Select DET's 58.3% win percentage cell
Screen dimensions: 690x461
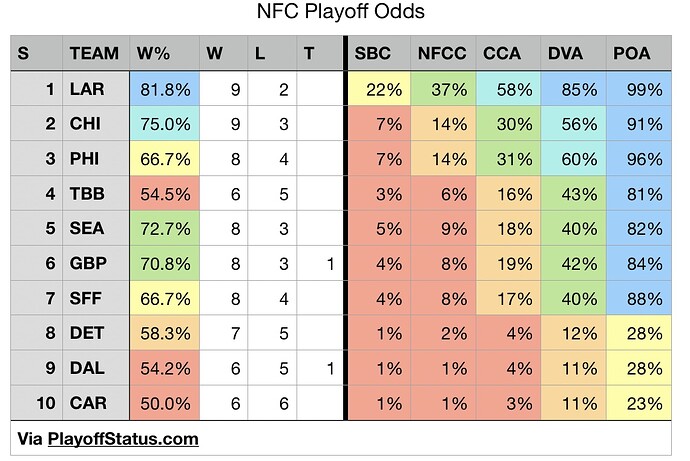point(164,335)
